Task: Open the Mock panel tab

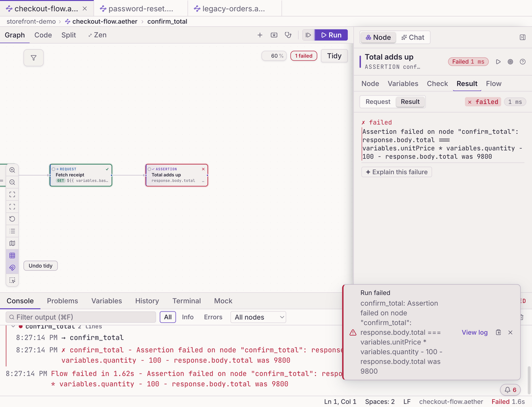Action: (x=223, y=301)
